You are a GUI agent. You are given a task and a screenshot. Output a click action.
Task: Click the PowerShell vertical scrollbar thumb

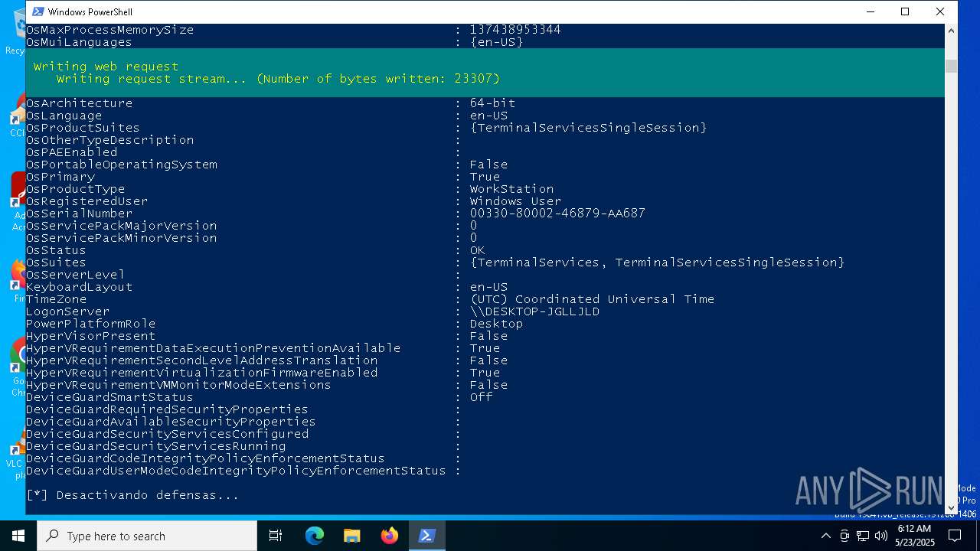[951, 67]
